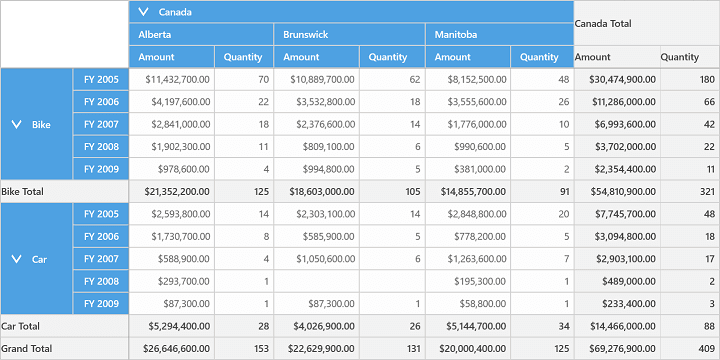The width and height of the screenshot is (720, 360).
Task: Select cell with value $990,600.00
Action: coord(468,147)
